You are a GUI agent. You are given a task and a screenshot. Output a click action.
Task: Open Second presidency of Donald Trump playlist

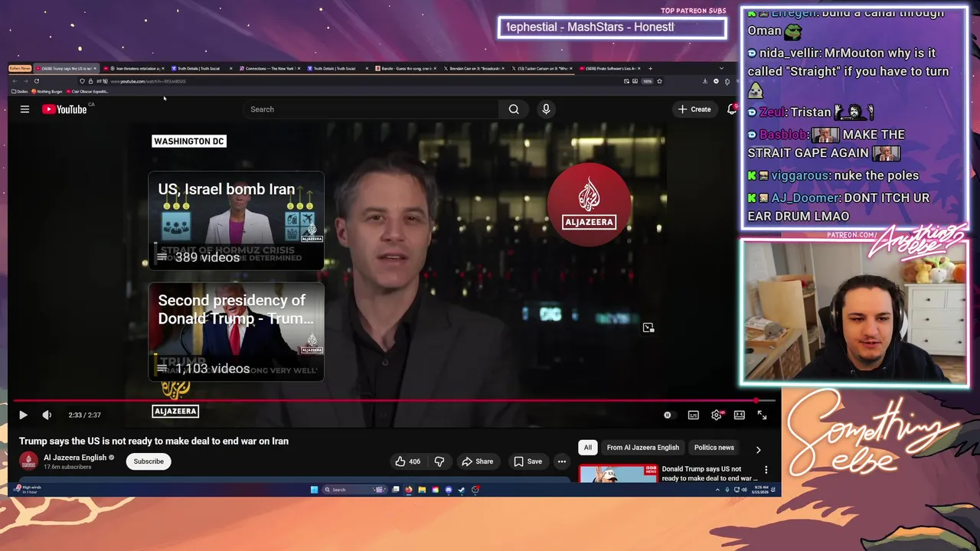[x=236, y=332]
